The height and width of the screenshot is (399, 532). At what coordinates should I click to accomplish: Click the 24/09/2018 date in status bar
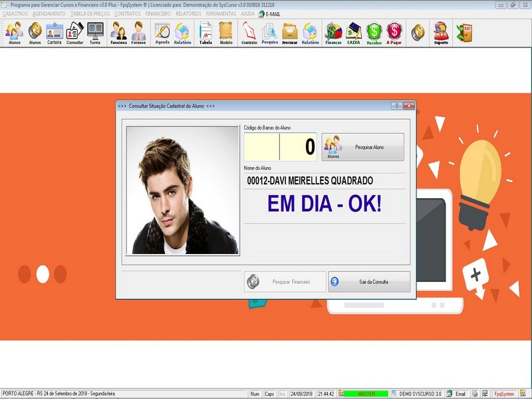302,394
